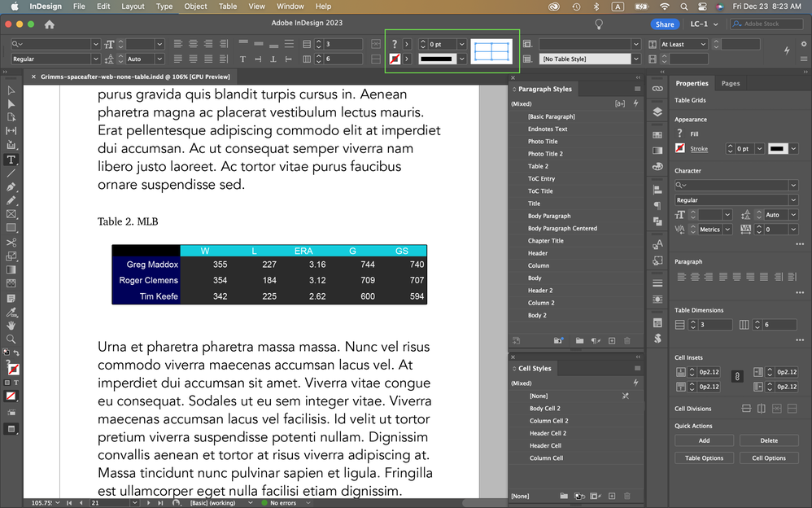This screenshot has width=812, height=508.
Task: Click stroke swatch in Properties Appearance
Action: [680, 148]
